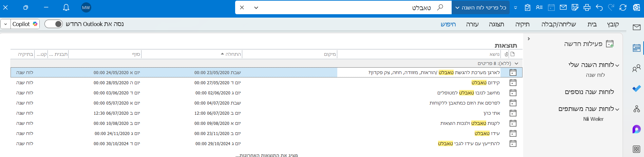Image resolution: width=644 pixels, height=157 pixels.
Task: Open the Org Explorer icon in sidebar
Action: click(637, 109)
